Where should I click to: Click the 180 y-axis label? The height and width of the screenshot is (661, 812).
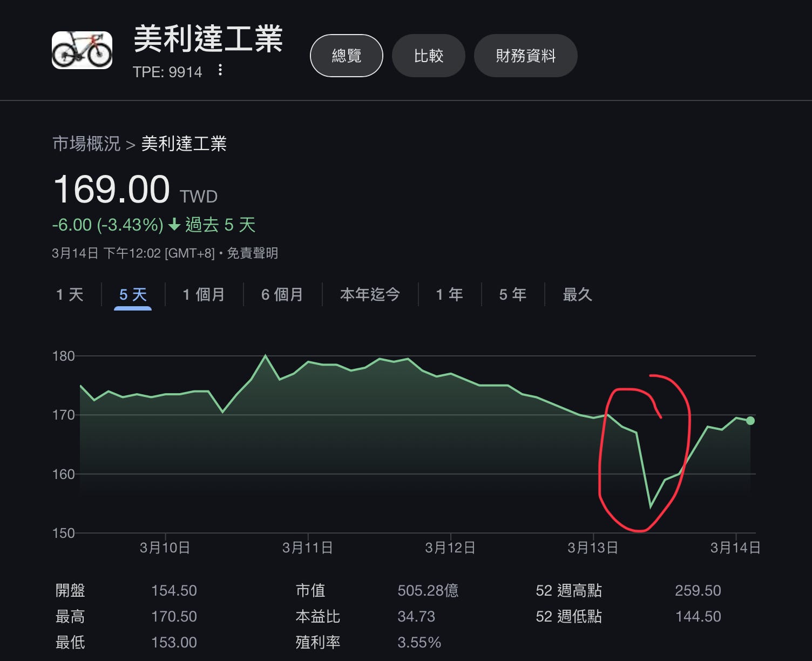point(63,356)
